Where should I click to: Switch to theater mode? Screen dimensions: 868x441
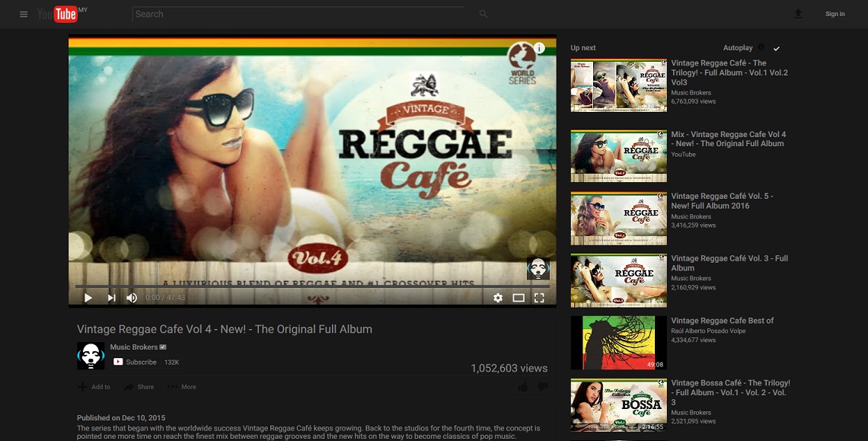(519, 298)
